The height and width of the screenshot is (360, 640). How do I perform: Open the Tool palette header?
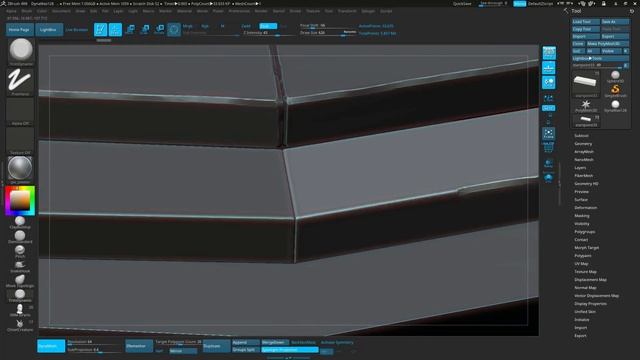coord(576,11)
